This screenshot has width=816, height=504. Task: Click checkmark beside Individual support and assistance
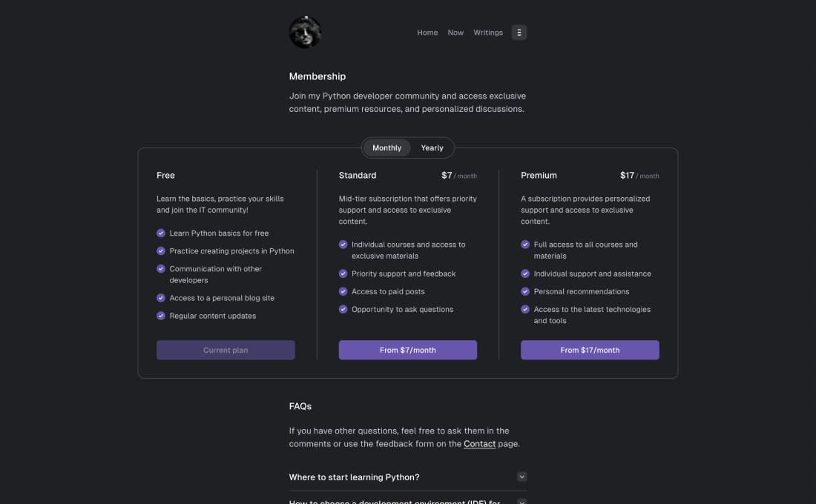tap(525, 273)
